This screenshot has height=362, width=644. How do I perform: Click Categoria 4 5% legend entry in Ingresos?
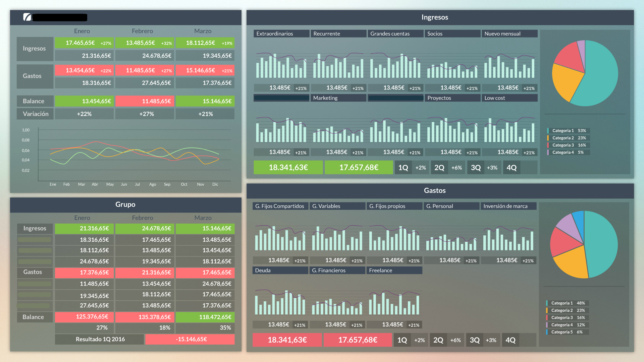tap(569, 153)
